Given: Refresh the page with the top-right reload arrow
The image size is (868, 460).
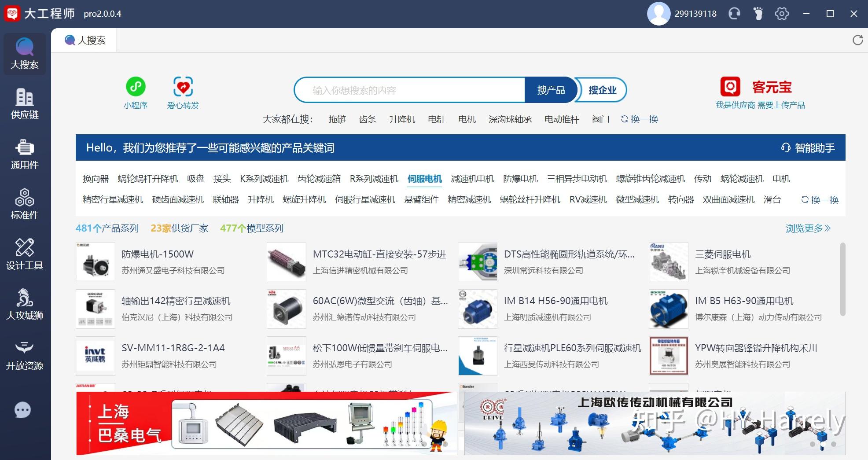Looking at the screenshot, I should point(858,40).
